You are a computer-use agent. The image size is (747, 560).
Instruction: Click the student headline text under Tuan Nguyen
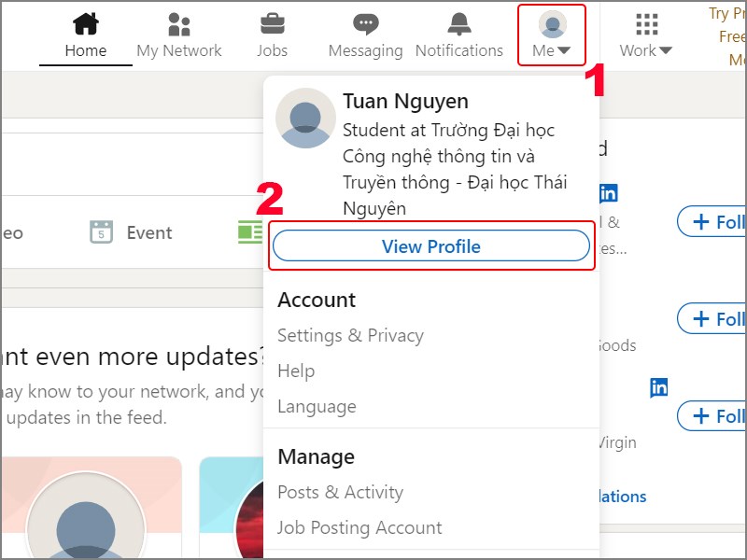point(455,169)
